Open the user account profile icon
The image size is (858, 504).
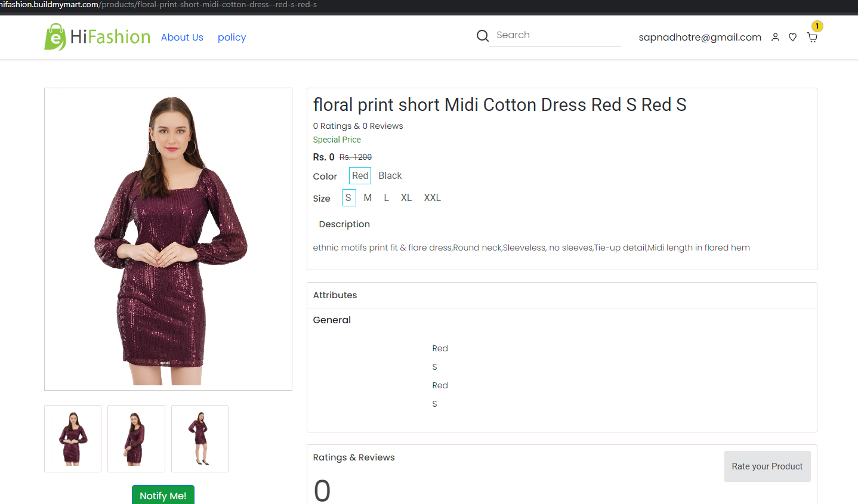[x=775, y=37]
